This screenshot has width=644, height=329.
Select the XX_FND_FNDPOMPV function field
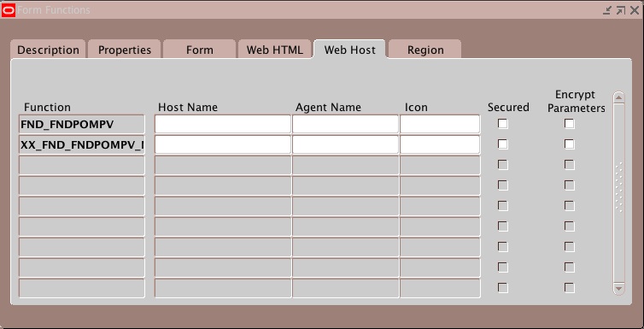click(82, 144)
